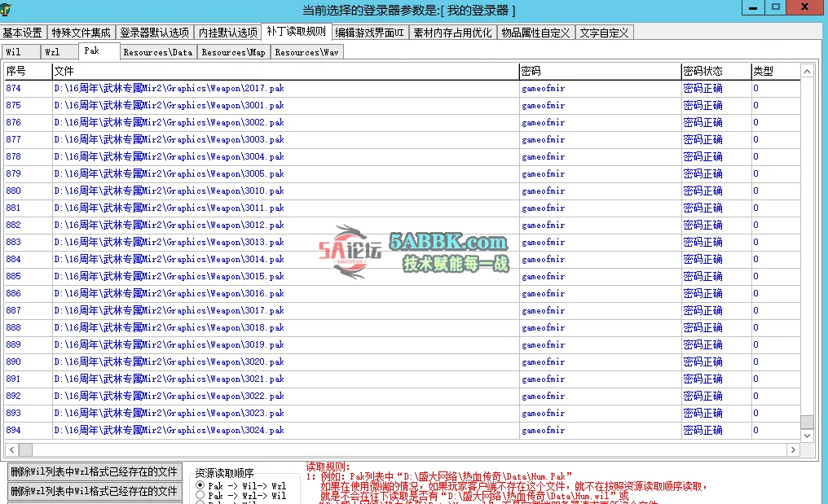Select file Weapon\3010.pak path

(x=169, y=191)
